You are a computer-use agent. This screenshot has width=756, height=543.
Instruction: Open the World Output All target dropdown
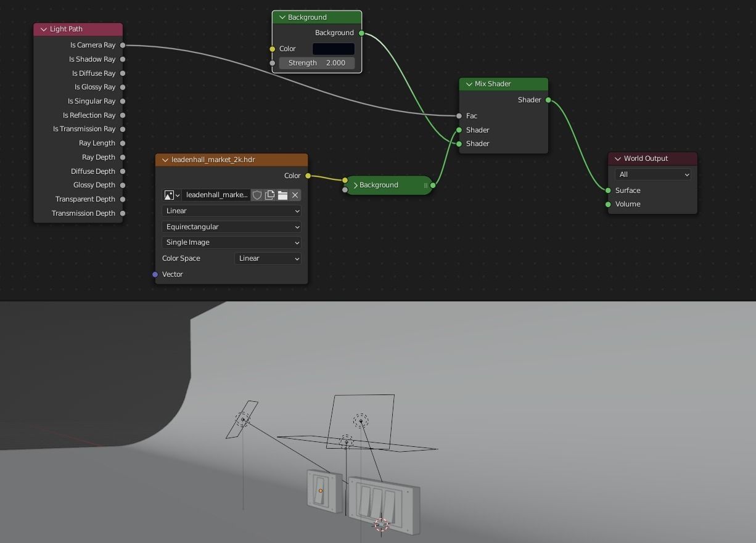[652, 174]
